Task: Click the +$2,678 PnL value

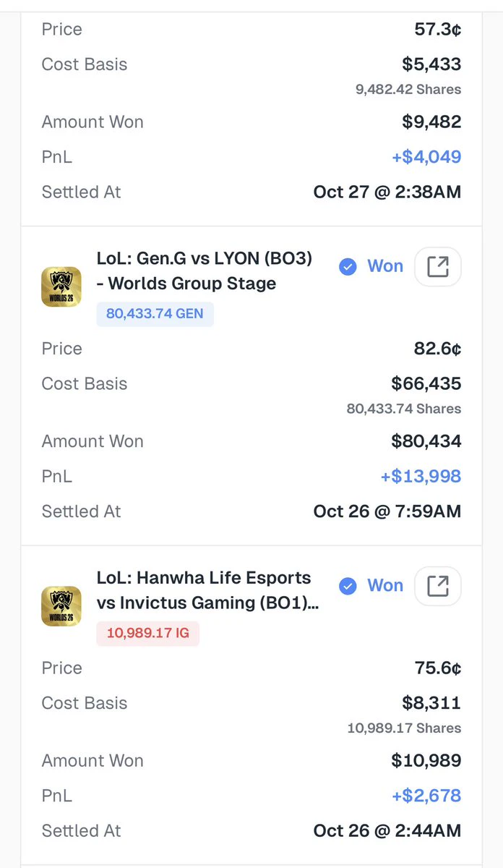Action: [426, 796]
